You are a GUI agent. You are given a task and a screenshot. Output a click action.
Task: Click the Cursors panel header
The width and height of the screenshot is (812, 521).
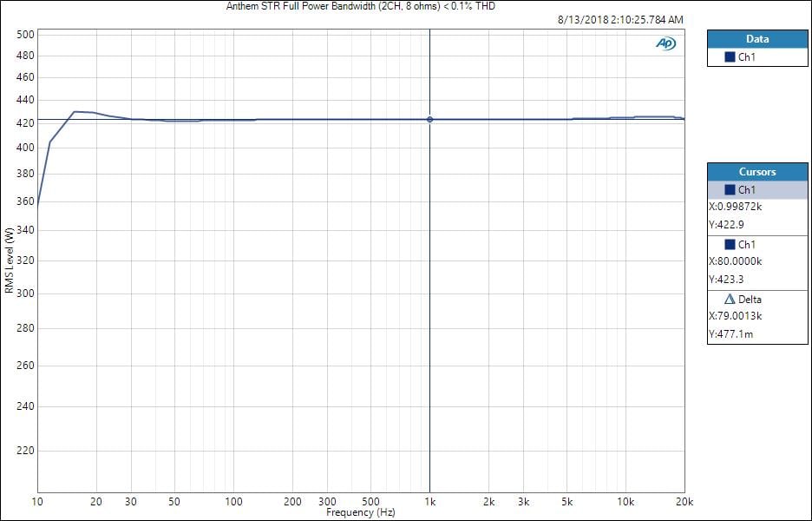coord(756,172)
